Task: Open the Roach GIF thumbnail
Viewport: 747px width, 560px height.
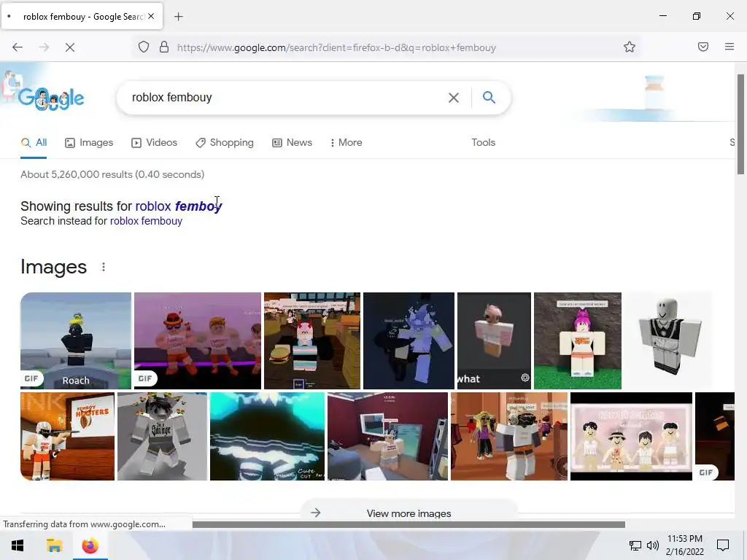Action: pyautogui.click(x=76, y=341)
